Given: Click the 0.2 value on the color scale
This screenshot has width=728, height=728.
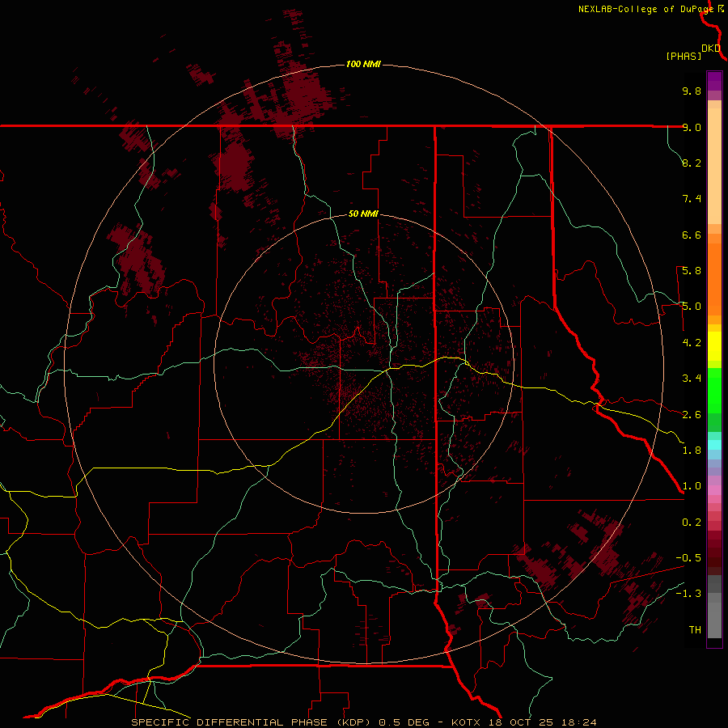Looking at the screenshot, I should [692, 523].
